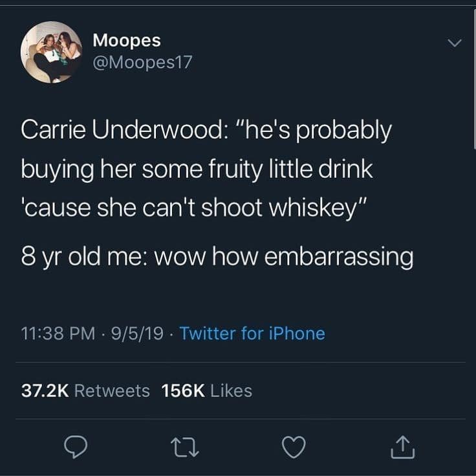
Task: Tap the word Likes label
Action: (231, 391)
